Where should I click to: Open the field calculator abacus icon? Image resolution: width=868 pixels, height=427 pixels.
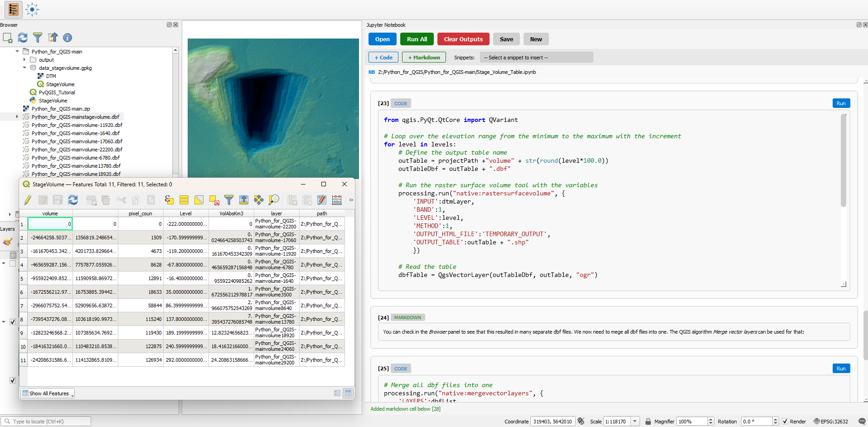pos(337,200)
